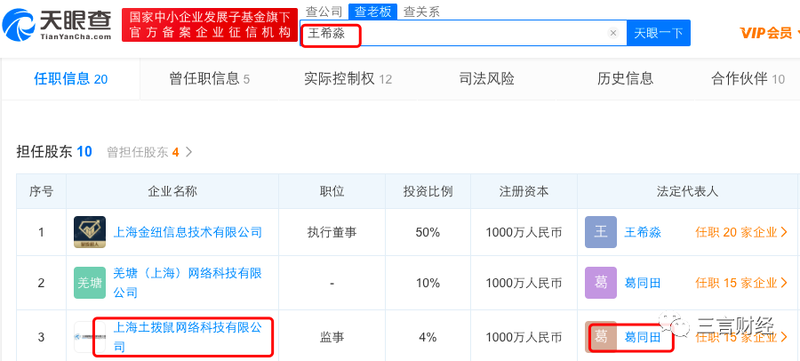Viewport: 800px width, 361px height.
Task: Switch to 查关系 search tab
Action: click(x=421, y=11)
